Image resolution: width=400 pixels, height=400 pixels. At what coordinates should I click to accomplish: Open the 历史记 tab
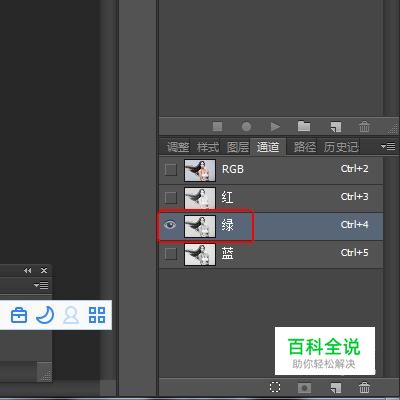click(x=341, y=147)
